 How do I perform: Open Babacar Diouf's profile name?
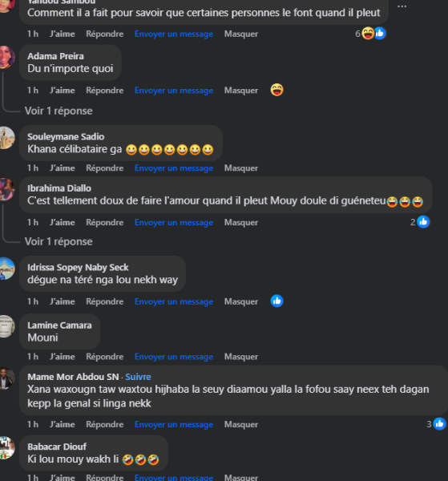tap(57, 447)
